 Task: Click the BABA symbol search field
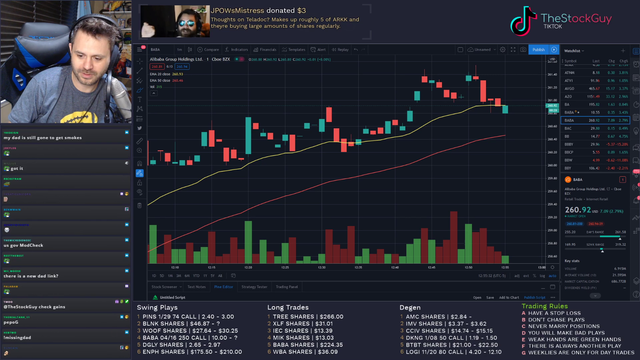(x=160, y=49)
